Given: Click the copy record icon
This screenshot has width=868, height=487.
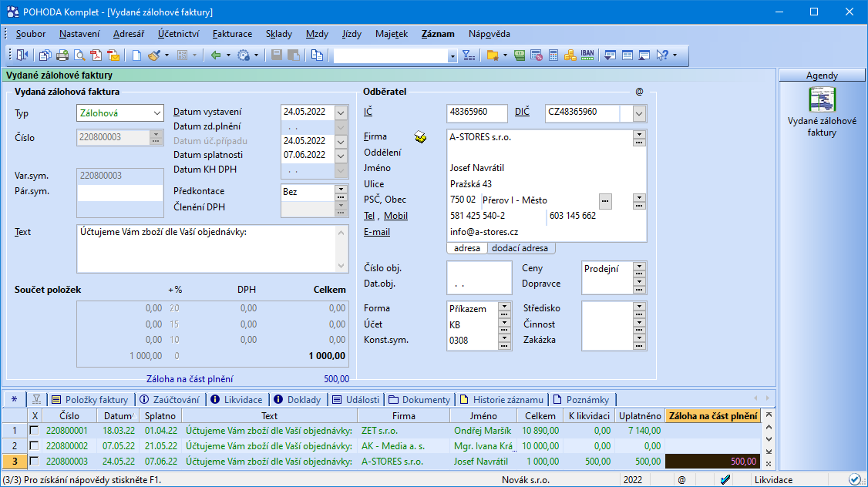Looking at the screenshot, I should (317, 55).
